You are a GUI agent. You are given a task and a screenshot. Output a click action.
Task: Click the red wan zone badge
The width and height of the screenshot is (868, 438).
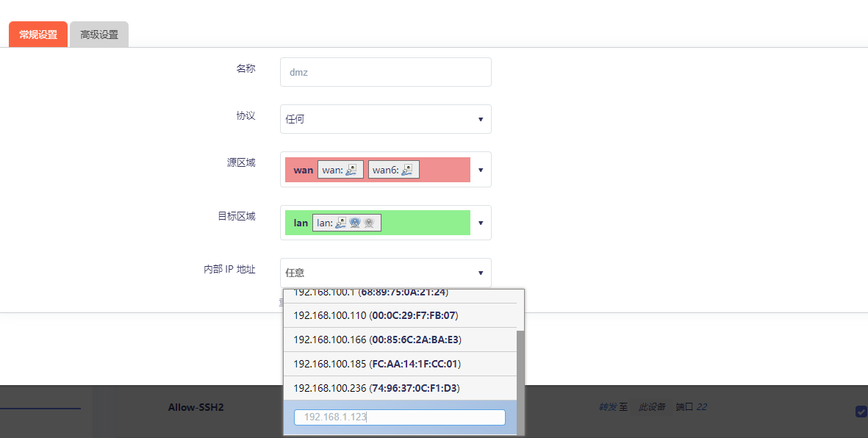[x=303, y=170]
